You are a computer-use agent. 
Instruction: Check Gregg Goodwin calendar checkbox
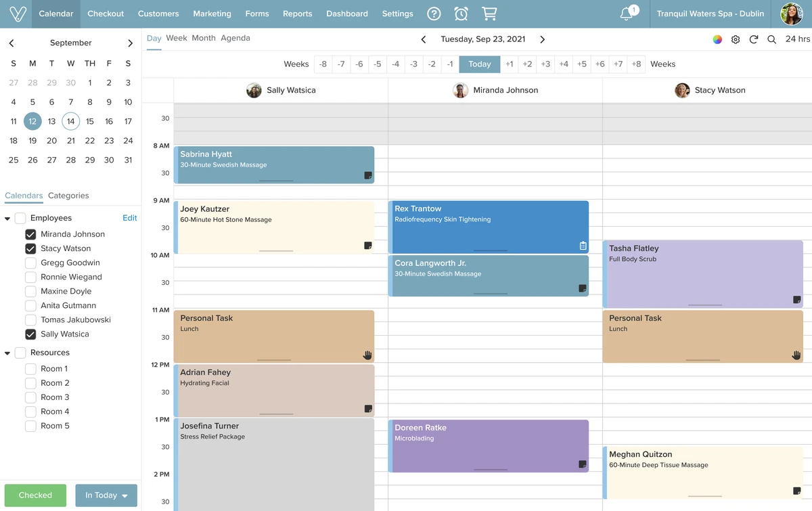30,263
